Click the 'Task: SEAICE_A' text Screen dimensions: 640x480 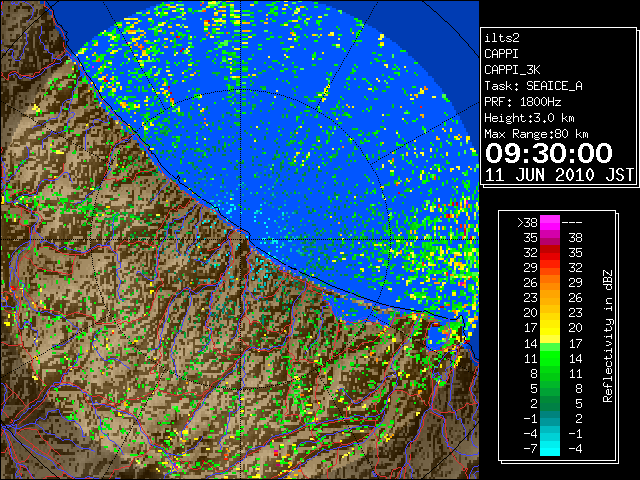pyautogui.click(x=533, y=86)
